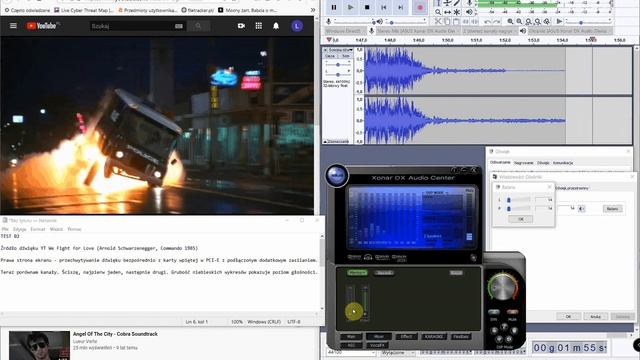Open Notepad Format menu
The image size is (640, 360).
38,229
